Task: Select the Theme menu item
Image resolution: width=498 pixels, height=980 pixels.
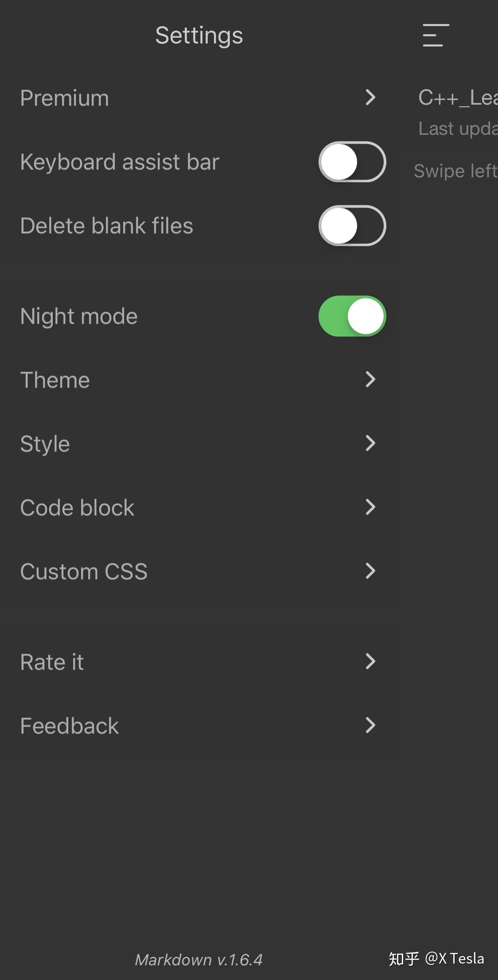Action: click(x=55, y=380)
